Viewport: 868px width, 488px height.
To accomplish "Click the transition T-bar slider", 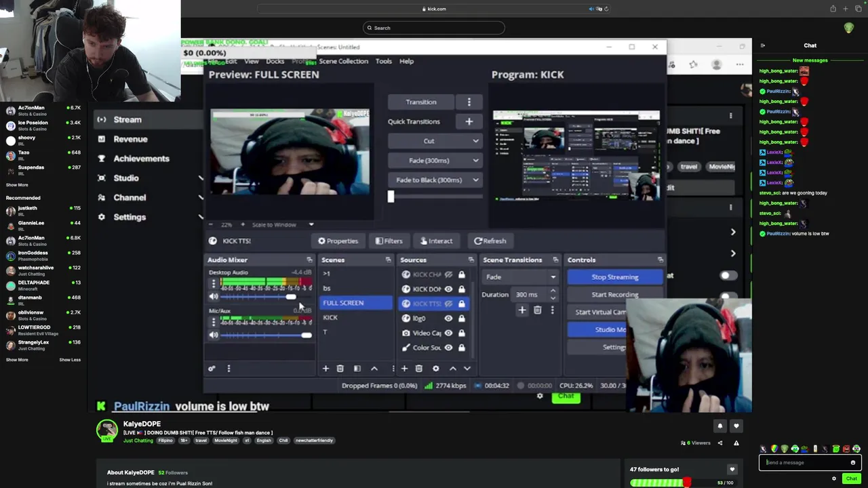I will (391, 197).
